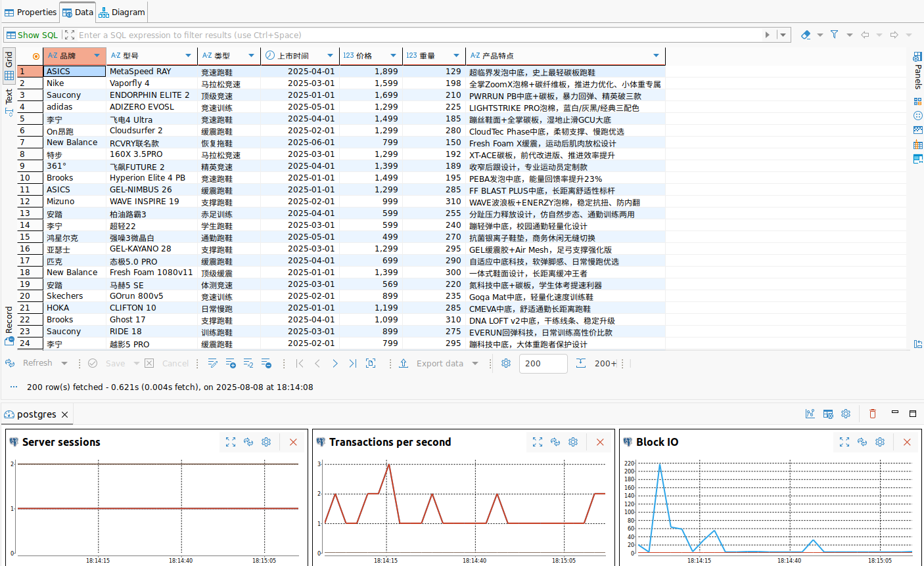Open the Refresh dropdown arrow

point(64,363)
